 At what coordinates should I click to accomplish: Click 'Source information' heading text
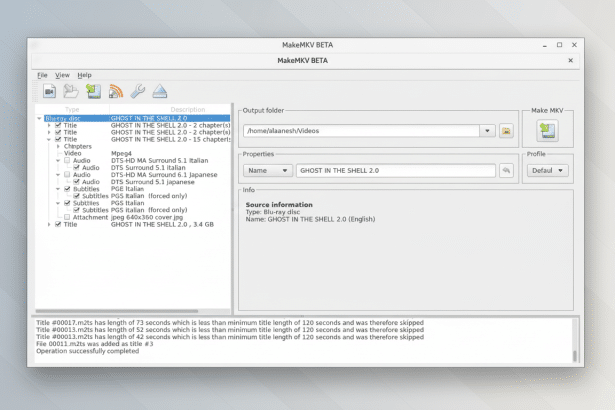279,204
